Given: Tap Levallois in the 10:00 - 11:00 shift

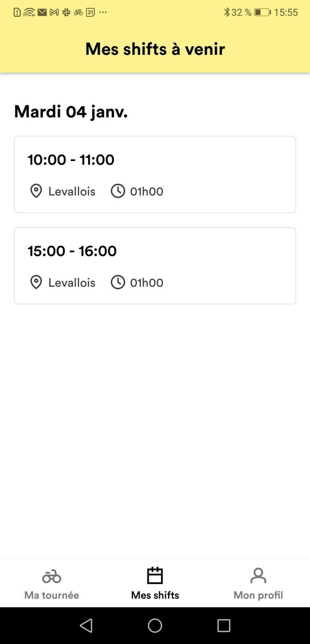Looking at the screenshot, I should pyautogui.click(x=71, y=192).
